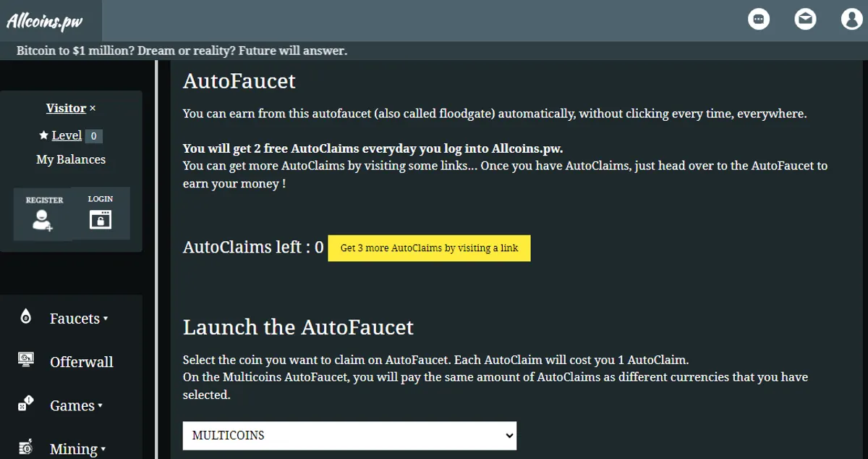Image resolution: width=868 pixels, height=459 pixels.
Task: Open the Offerwall menu item
Action: (x=81, y=362)
